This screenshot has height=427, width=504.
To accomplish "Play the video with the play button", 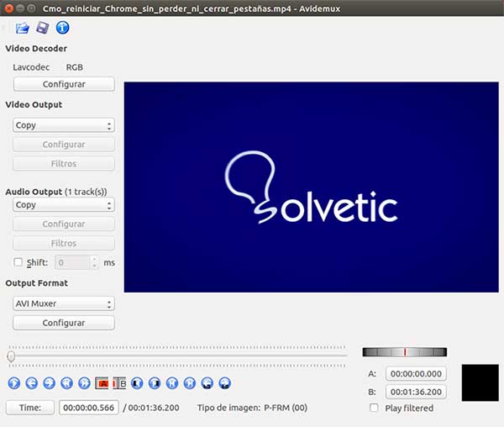I will tap(14, 383).
